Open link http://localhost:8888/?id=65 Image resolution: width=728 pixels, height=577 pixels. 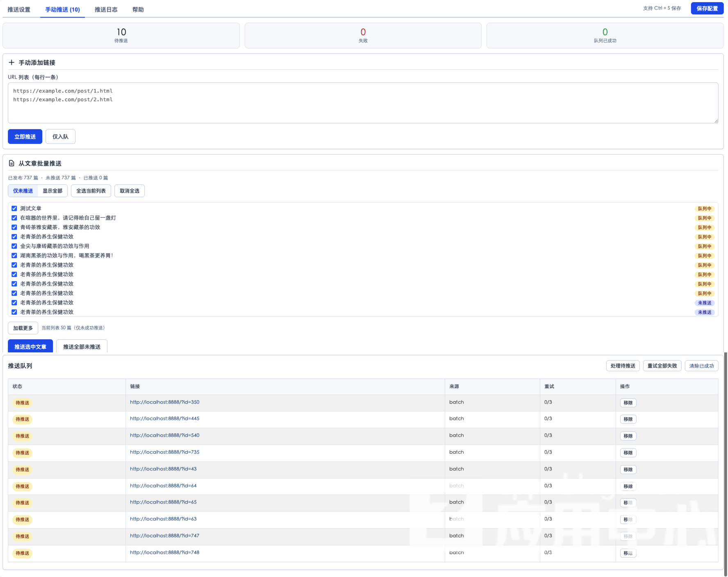pyautogui.click(x=163, y=502)
